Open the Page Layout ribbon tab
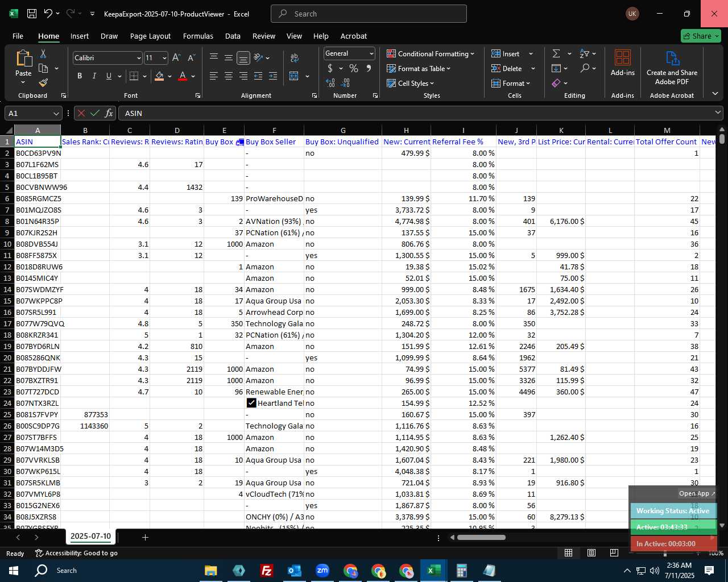This screenshot has width=728, height=582. pos(150,36)
